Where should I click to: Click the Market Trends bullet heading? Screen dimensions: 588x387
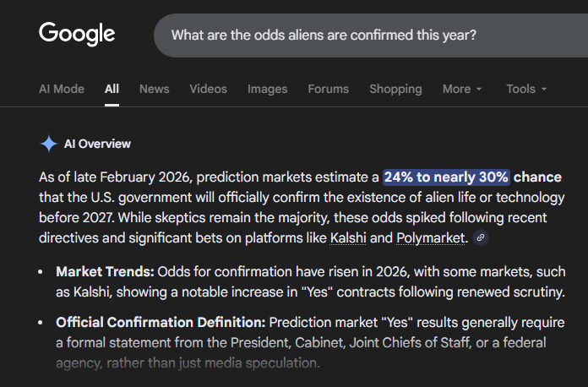(x=104, y=272)
